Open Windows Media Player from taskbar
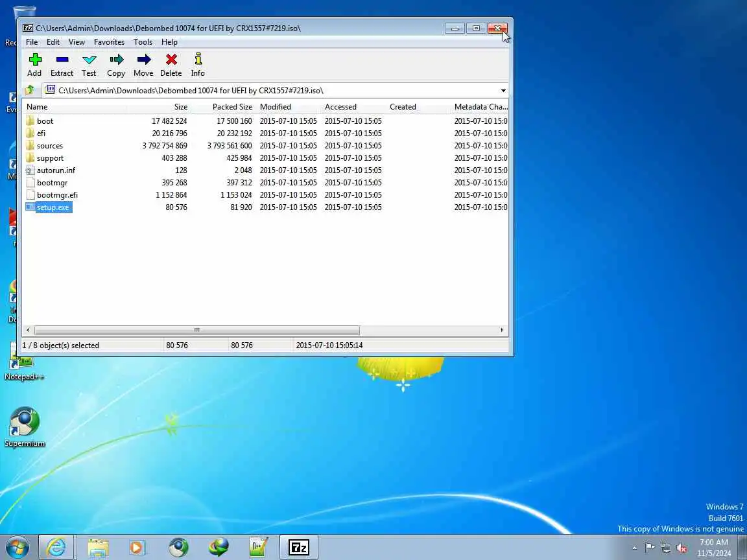The width and height of the screenshot is (747, 560). coord(137,548)
